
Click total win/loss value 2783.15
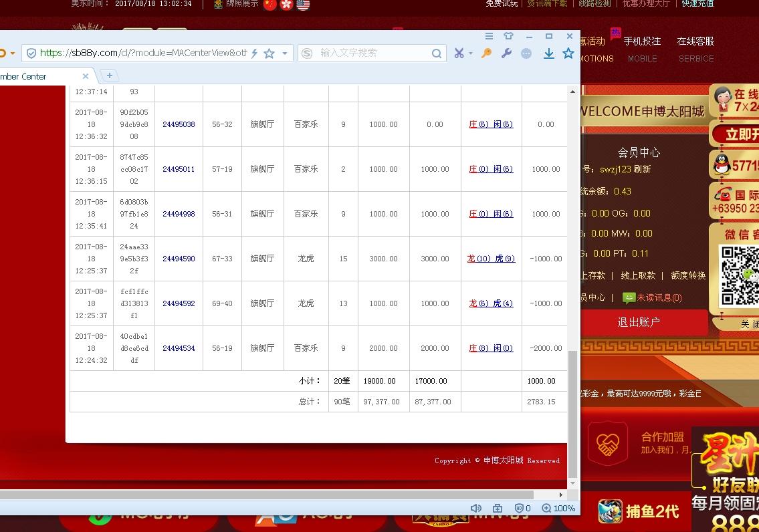tap(541, 402)
